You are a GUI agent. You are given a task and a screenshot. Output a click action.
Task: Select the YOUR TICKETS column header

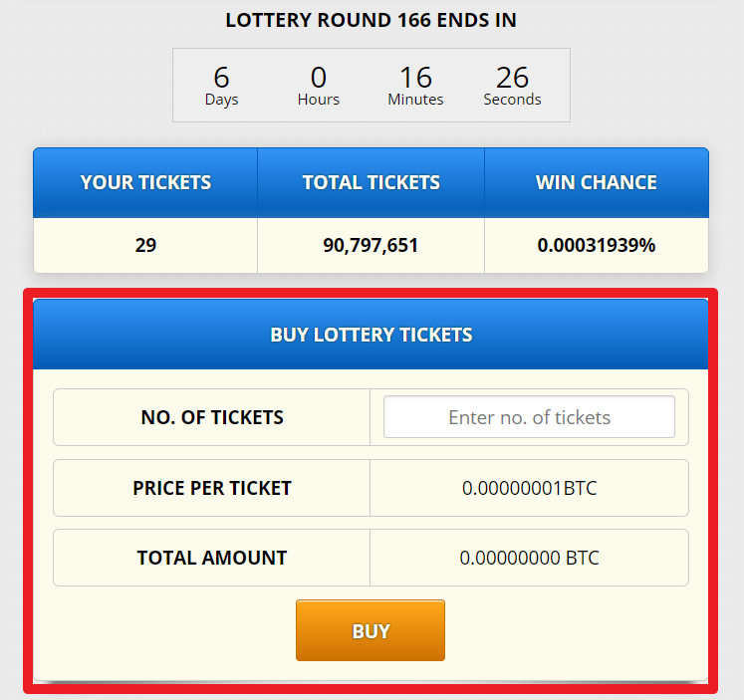click(145, 182)
